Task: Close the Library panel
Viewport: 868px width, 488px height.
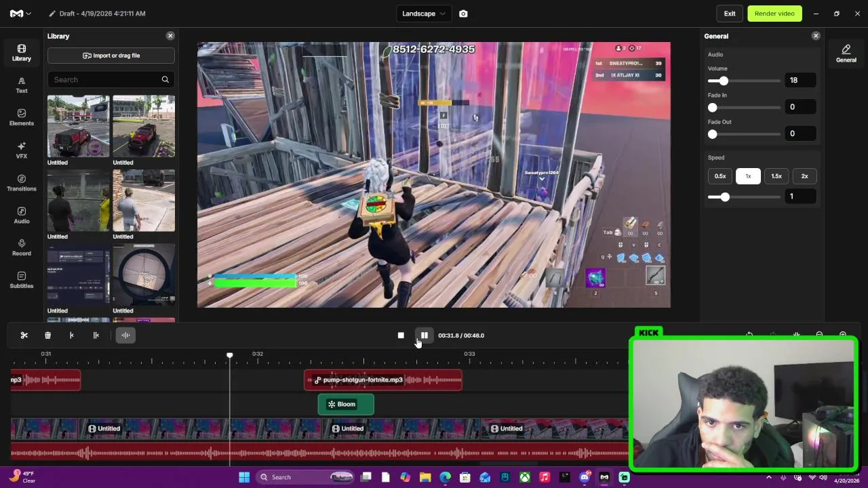Action: [x=170, y=36]
